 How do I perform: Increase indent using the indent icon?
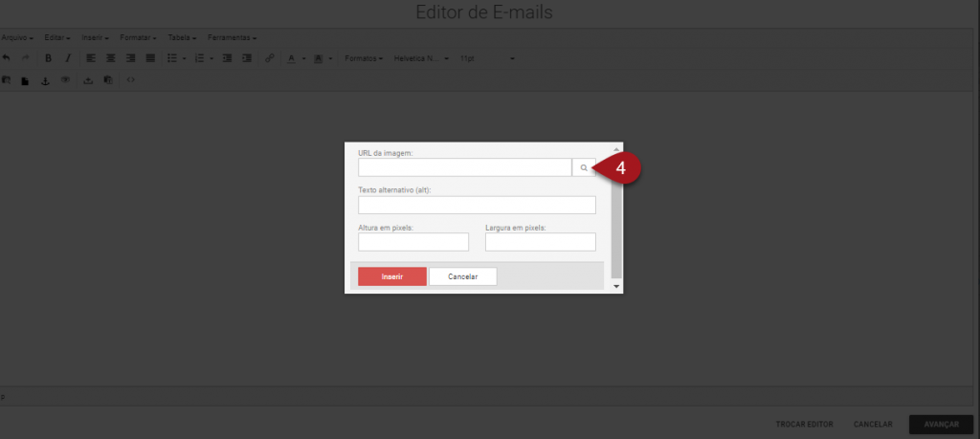coord(247,58)
